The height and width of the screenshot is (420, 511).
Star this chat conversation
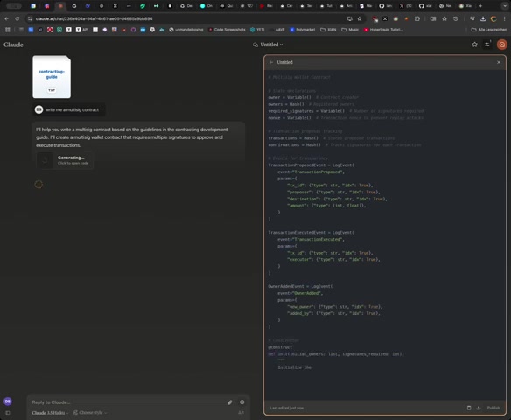point(474,45)
